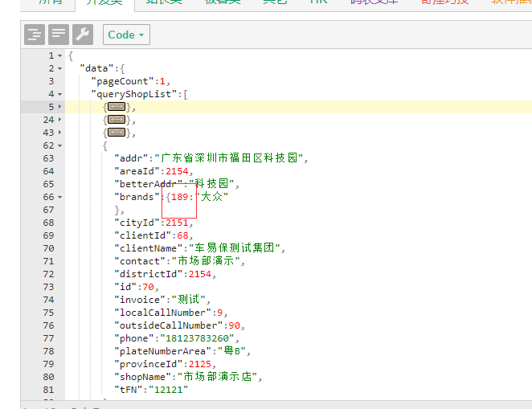Click folded object placeholder on line 5
Screen dimensions: 532x409
[x=116, y=107]
